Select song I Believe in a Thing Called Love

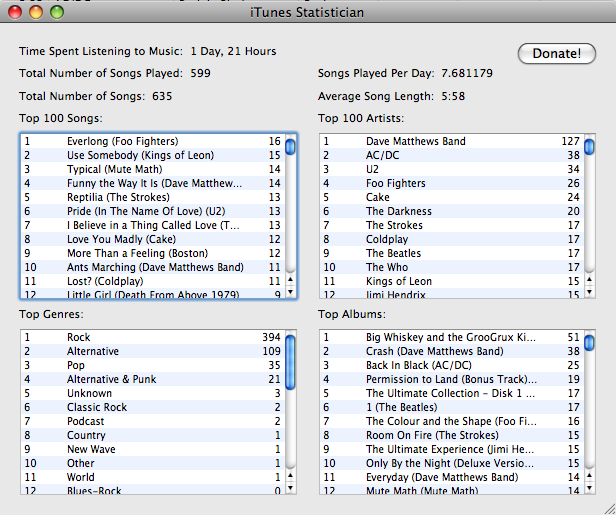coord(153,225)
